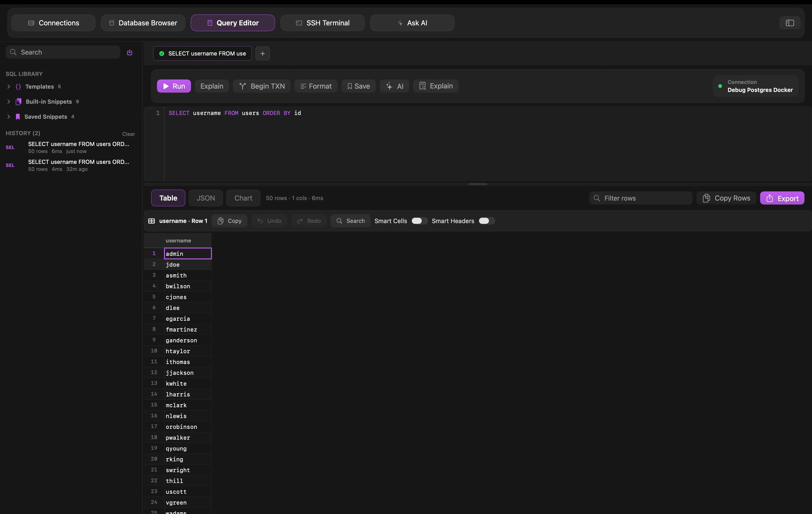This screenshot has width=812, height=514.
Task: Select the asmith cell
Action: (x=188, y=275)
